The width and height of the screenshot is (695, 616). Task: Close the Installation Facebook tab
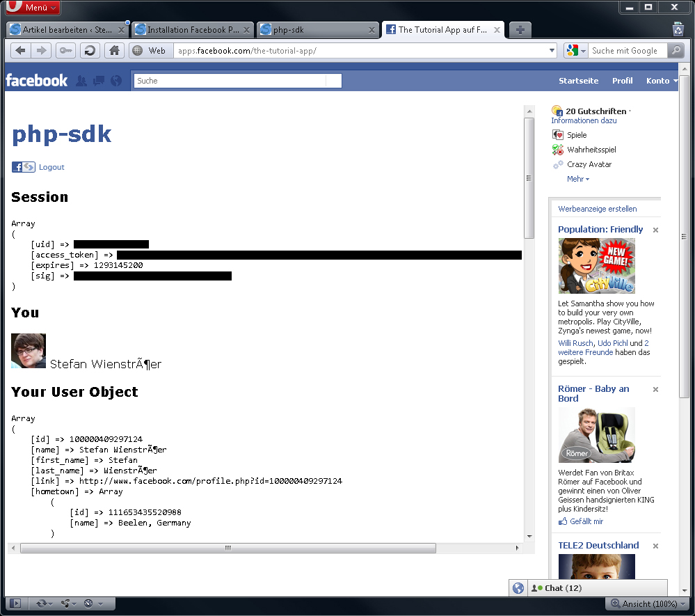246,30
